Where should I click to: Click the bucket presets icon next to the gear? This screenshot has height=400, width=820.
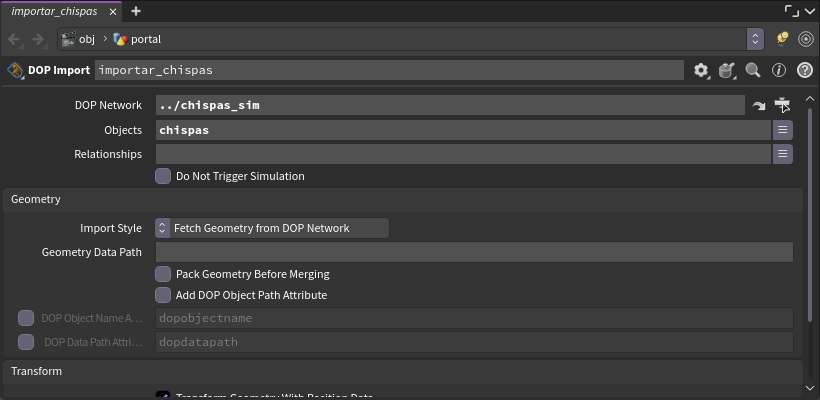(x=726, y=70)
